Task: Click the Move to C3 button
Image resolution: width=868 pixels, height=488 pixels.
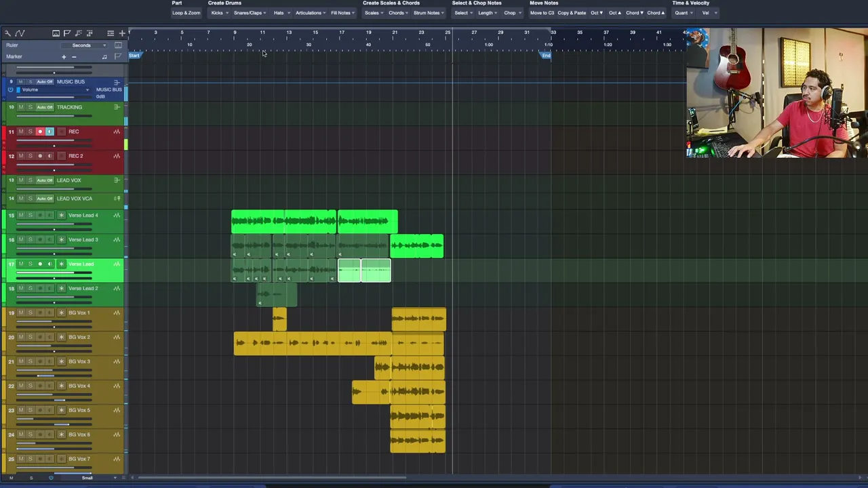Action: tap(542, 13)
